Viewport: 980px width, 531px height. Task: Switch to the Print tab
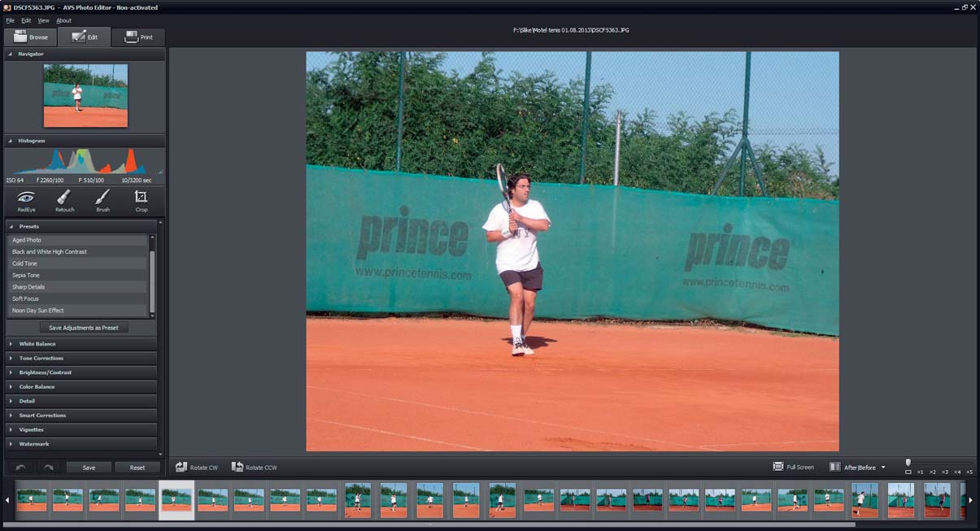[x=138, y=37]
